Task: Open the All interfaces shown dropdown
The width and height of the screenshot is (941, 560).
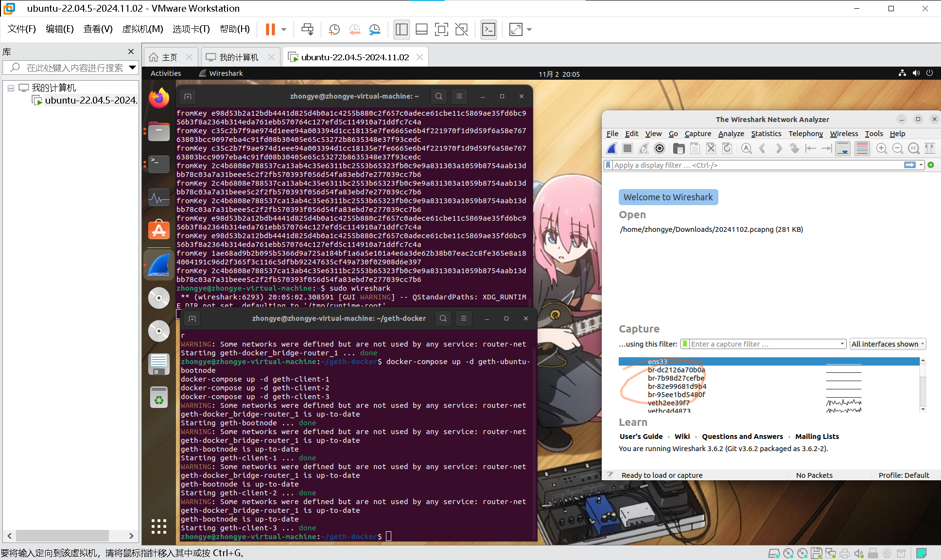Action: tap(888, 344)
